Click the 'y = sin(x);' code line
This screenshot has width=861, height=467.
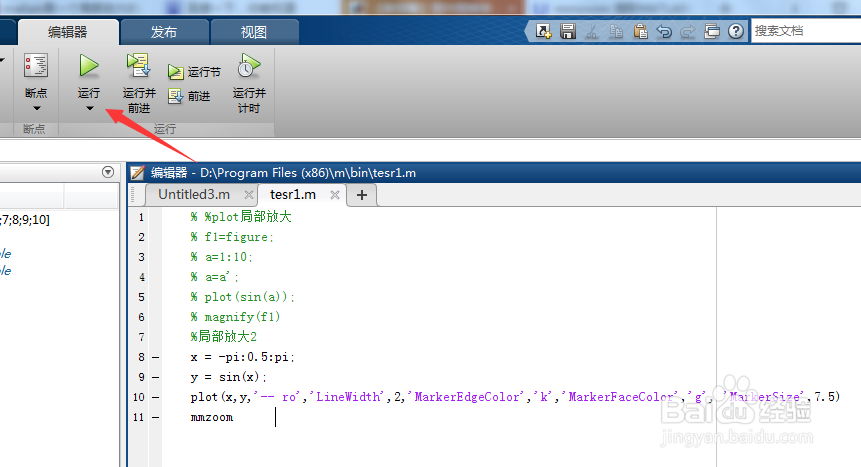[x=228, y=377]
